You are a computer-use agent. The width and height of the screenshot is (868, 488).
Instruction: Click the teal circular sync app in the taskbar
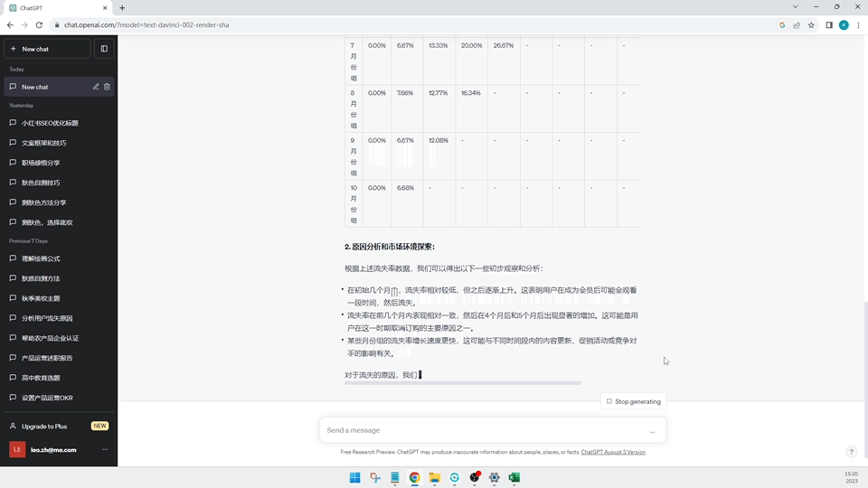455,477
